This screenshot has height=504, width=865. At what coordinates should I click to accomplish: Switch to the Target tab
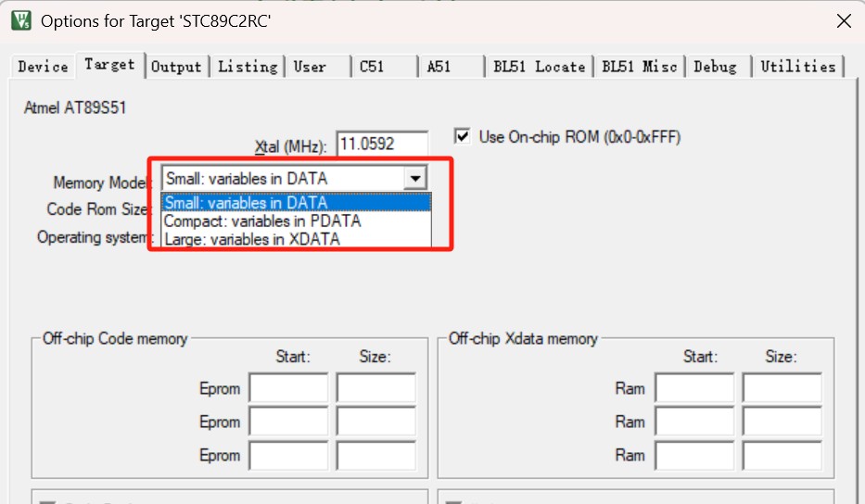[109, 65]
